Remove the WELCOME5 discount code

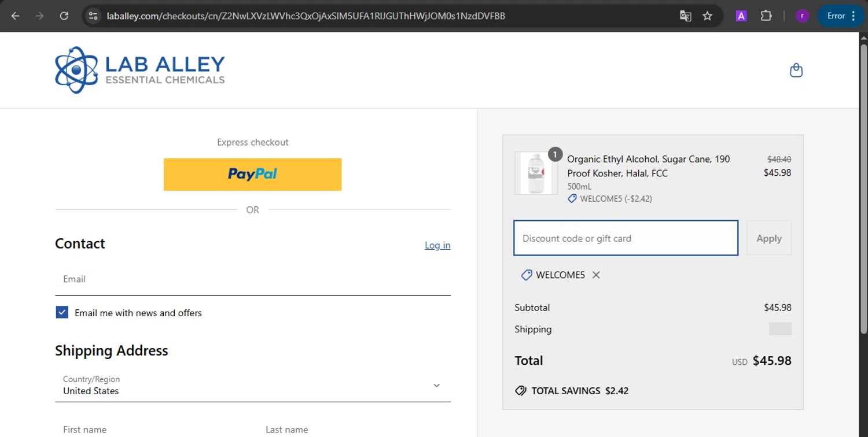pos(596,275)
